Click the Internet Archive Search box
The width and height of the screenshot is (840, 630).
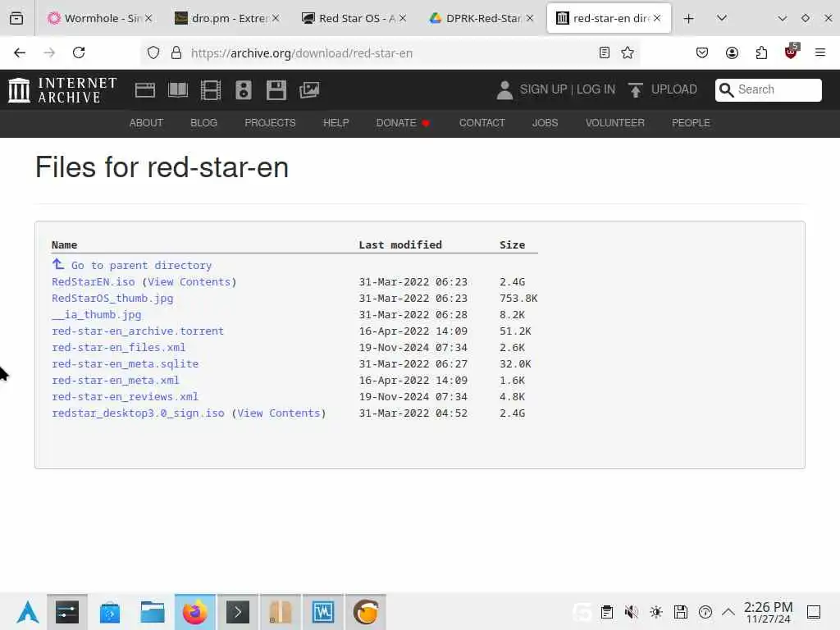tap(768, 89)
